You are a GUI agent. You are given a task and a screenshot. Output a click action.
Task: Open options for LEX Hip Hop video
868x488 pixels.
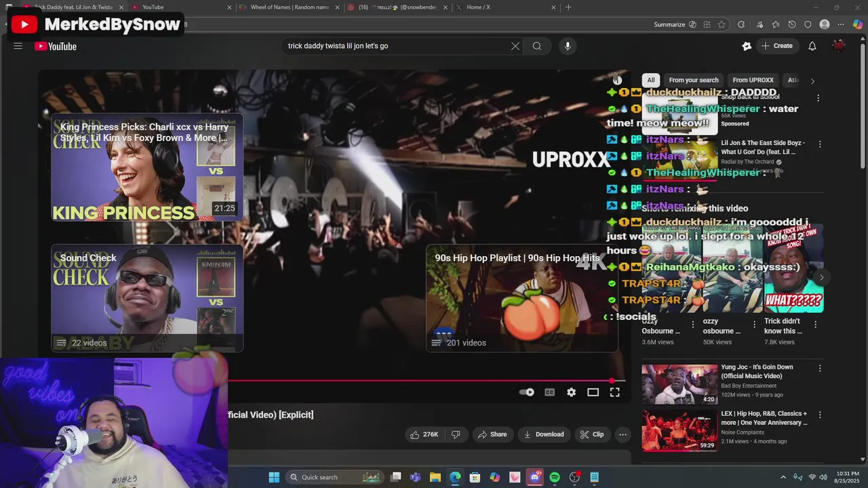pos(820,415)
